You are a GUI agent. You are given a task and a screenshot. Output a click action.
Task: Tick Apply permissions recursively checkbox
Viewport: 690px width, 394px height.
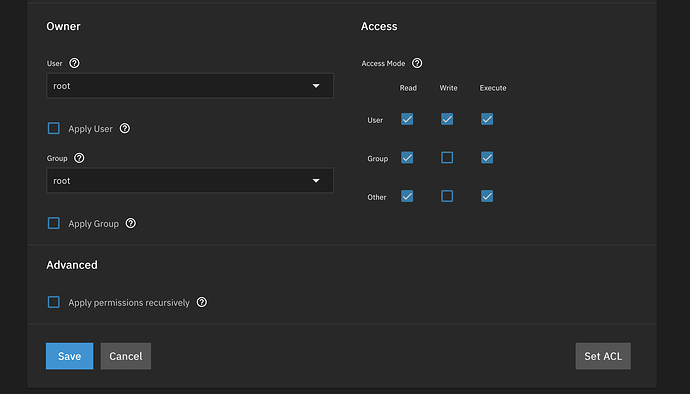pos(54,302)
